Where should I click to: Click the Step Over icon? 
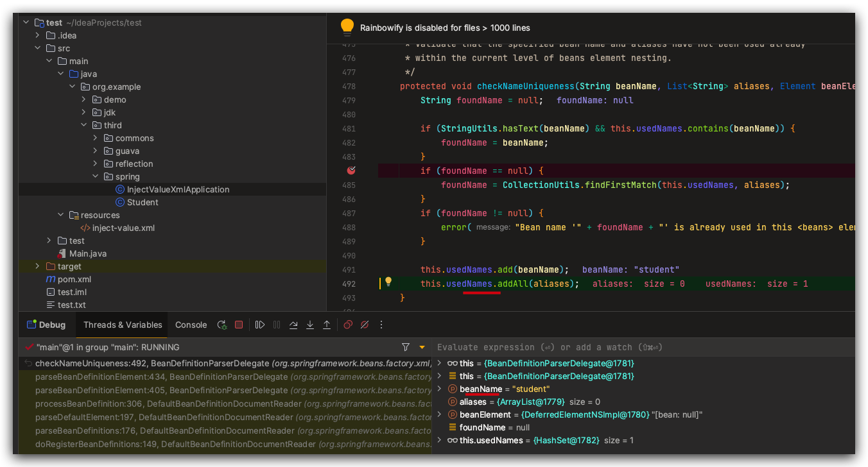(293, 325)
